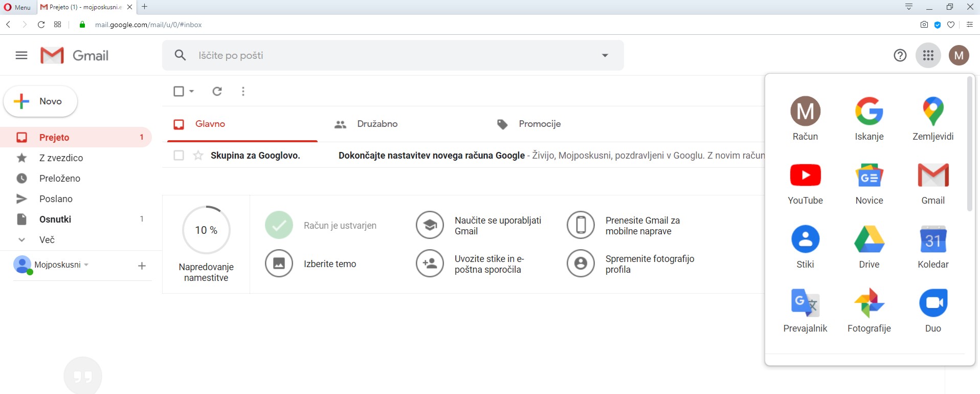
Task: Click the Izberite temo setup link
Action: click(329, 264)
